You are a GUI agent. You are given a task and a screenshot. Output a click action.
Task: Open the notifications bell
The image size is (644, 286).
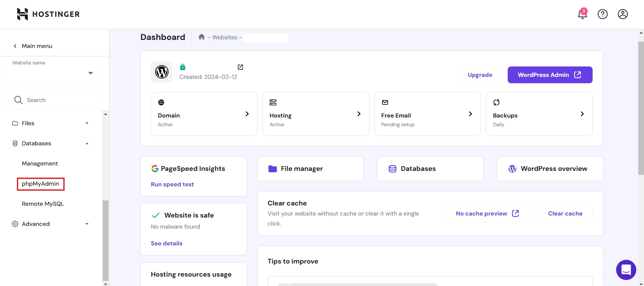pyautogui.click(x=583, y=14)
